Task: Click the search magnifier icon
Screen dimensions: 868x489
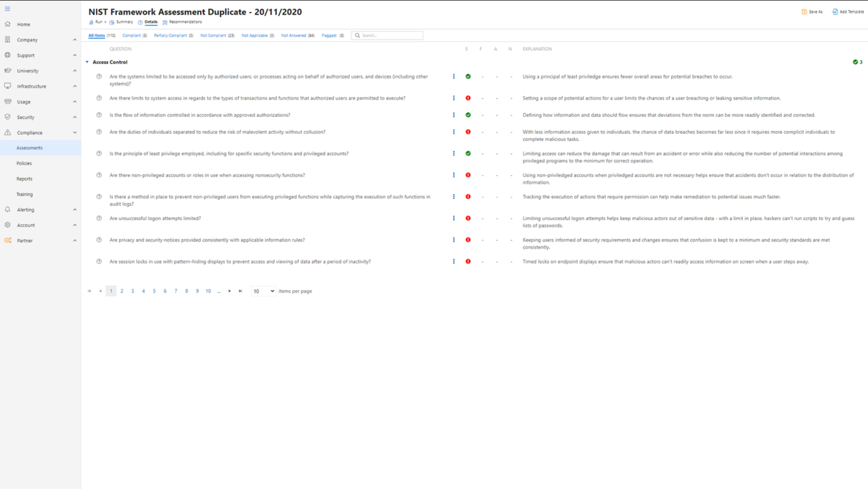Action: click(357, 36)
